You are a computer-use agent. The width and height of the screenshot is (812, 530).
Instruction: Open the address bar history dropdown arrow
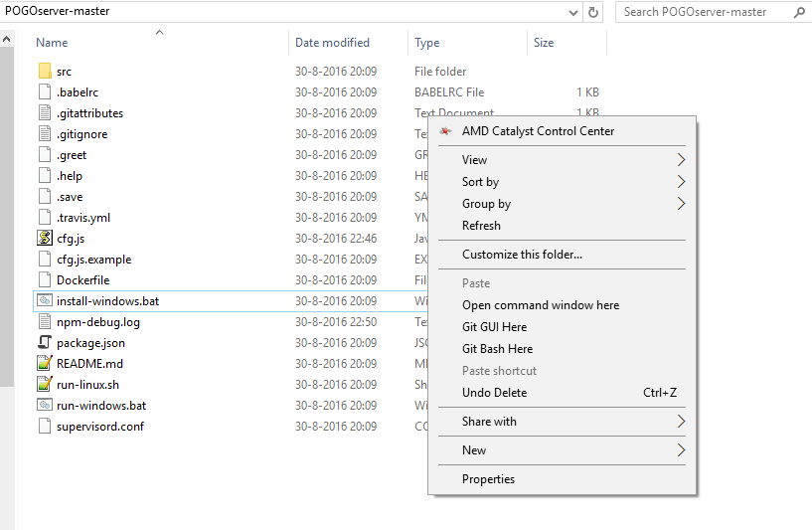pyautogui.click(x=573, y=12)
